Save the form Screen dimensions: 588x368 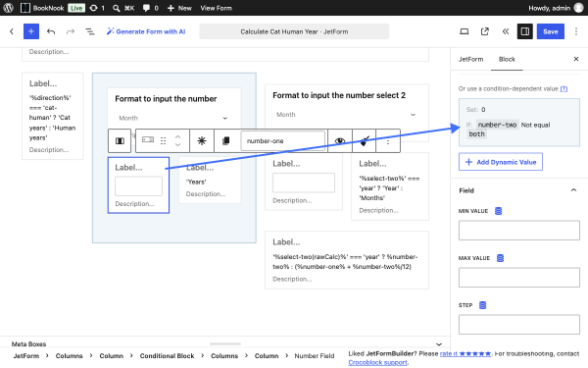[551, 31]
